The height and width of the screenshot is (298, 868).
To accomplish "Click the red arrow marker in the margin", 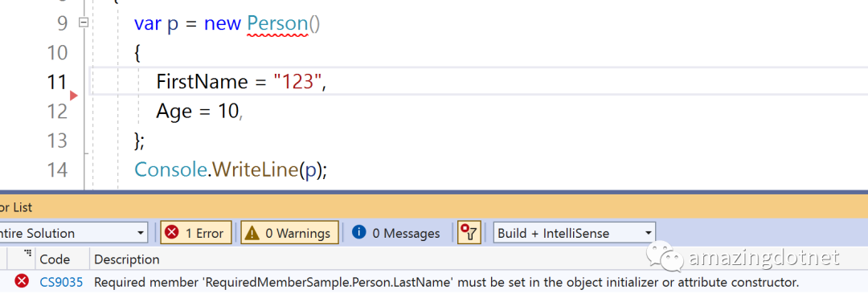I will tap(74, 96).
